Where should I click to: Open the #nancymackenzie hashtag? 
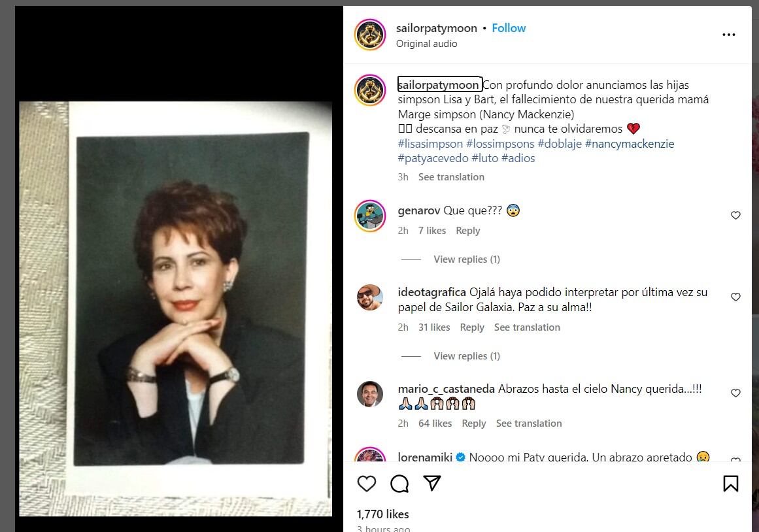pyautogui.click(x=629, y=144)
